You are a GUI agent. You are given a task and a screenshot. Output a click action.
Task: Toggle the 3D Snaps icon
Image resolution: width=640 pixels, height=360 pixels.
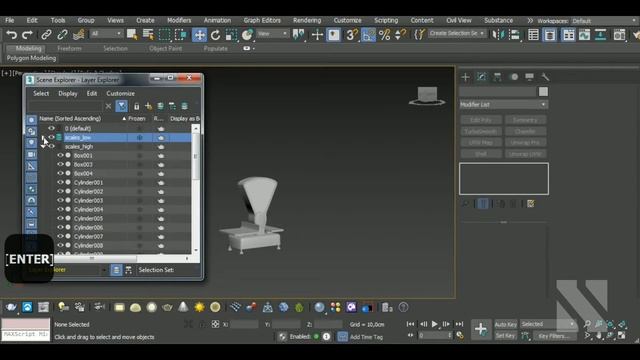(x=351, y=35)
